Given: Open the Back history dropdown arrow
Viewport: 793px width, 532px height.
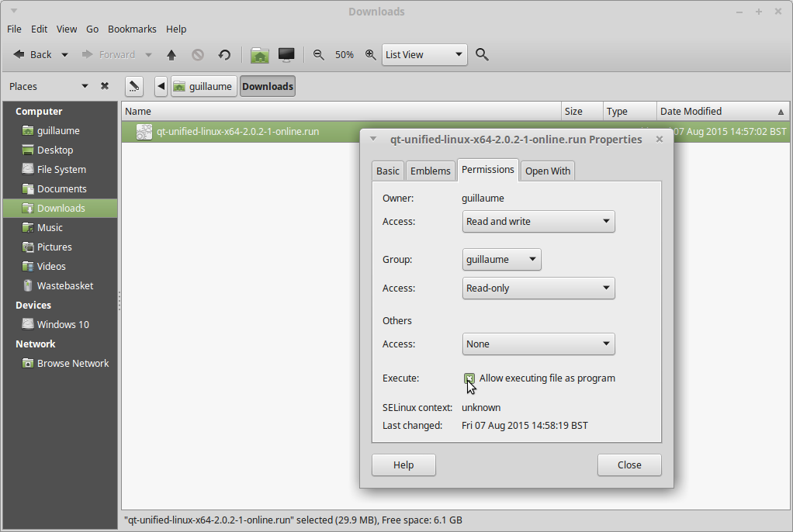Looking at the screenshot, I should pos(64,54).
